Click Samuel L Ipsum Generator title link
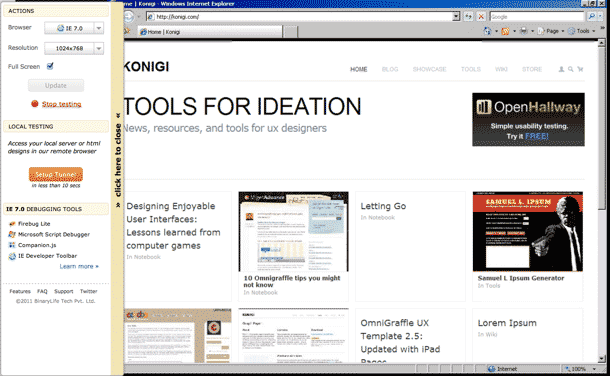 coord(521,278)
